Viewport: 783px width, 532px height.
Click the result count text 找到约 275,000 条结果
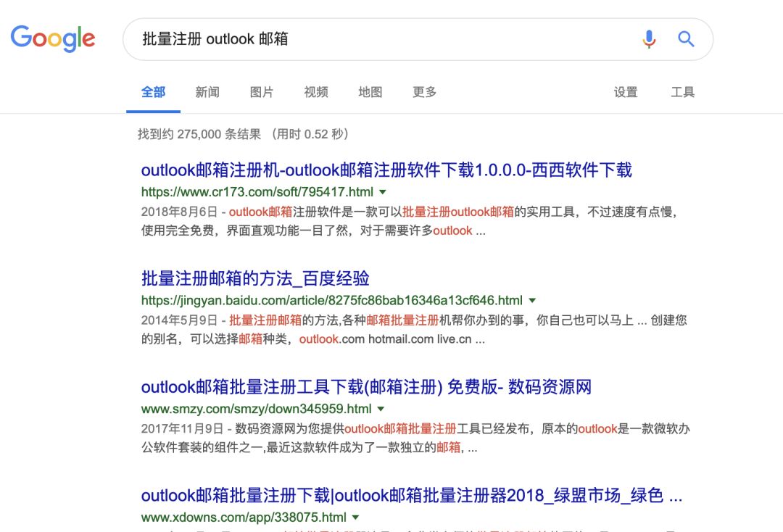(x=199, y=134)
